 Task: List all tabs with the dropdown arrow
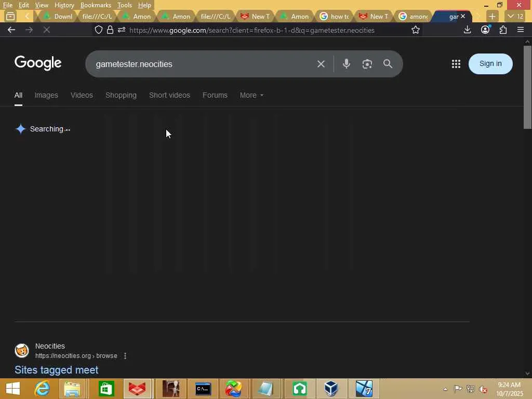coord(515,16)
